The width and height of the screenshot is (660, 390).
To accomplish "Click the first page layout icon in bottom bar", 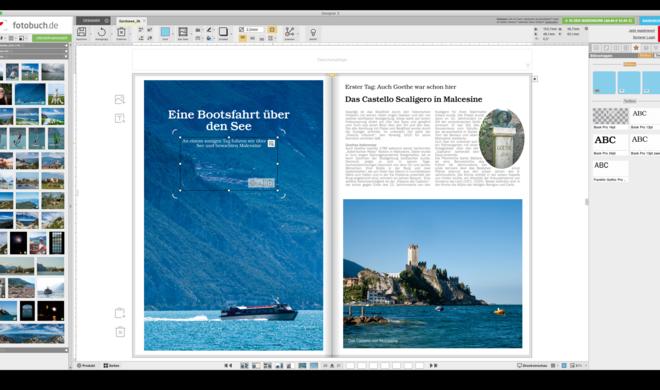I will click(244, 366).
